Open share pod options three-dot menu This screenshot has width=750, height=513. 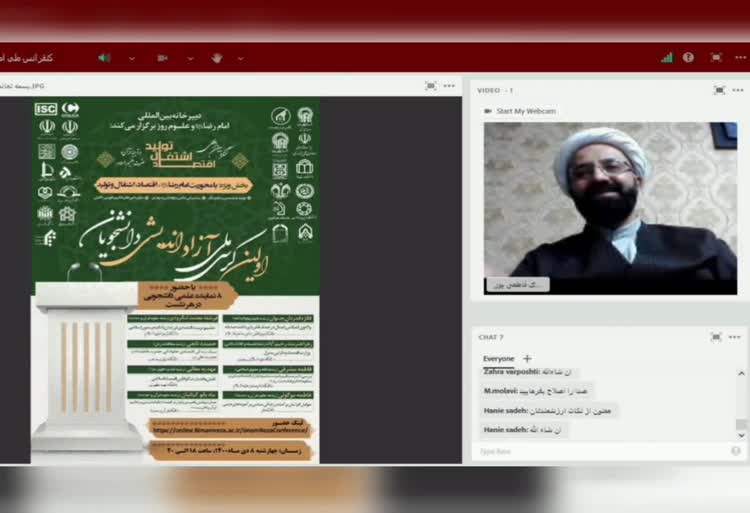click(449, 86)
